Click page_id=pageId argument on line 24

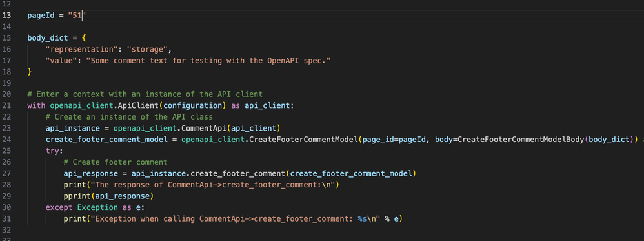[394, 140]
